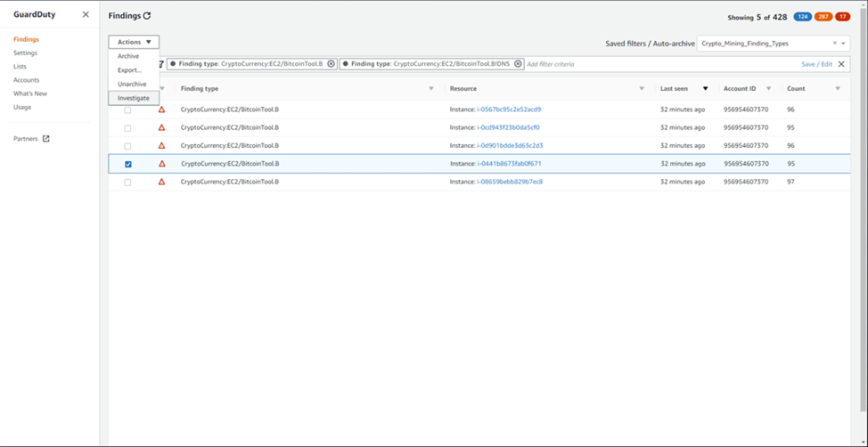This screenshot has width=868, height=447.
Task: Open Resource column filter arrow
Action: pos(642,88)
